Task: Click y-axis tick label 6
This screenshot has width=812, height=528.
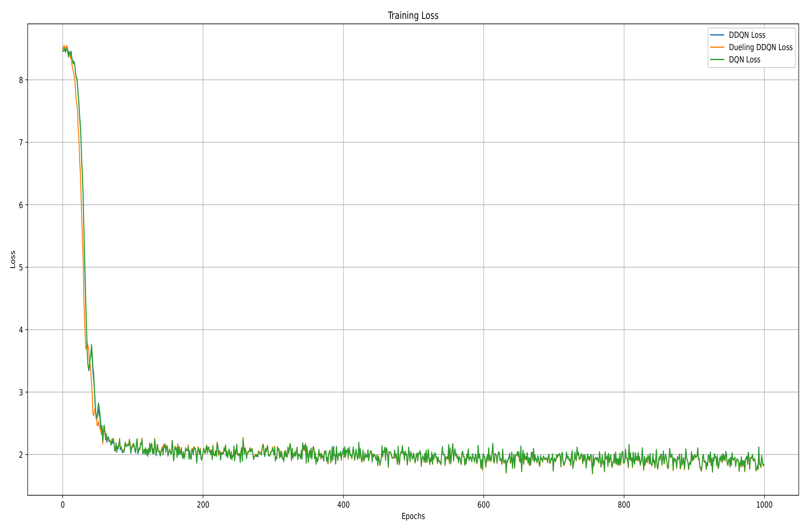Action: [x=21, y=205]
